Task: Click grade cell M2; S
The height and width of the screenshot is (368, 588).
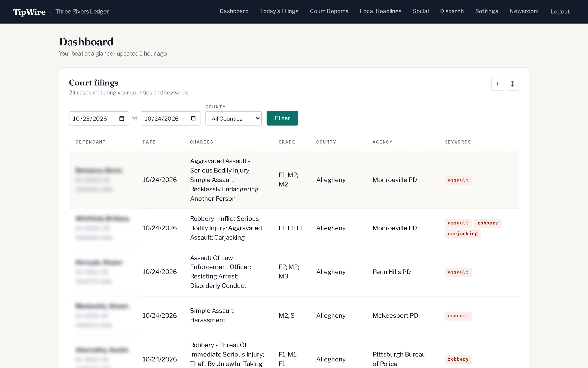Action: click(x=286, y=315)
